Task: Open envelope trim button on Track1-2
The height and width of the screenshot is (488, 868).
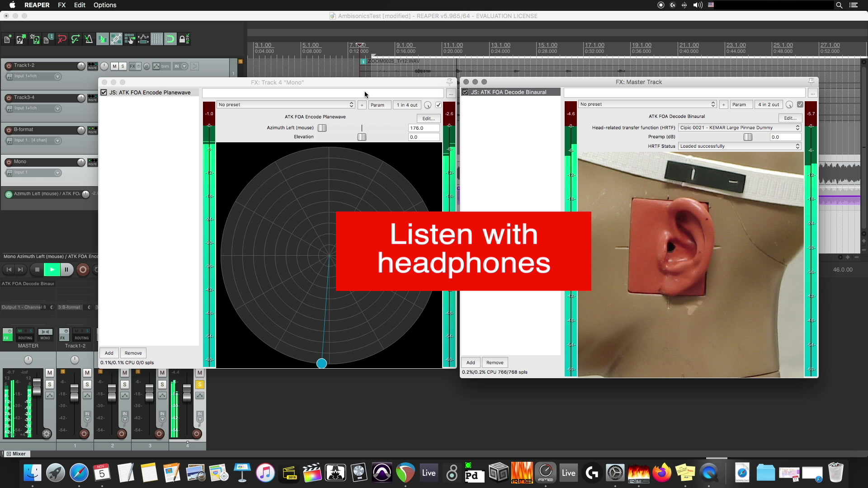Action: tap(161, 66)
